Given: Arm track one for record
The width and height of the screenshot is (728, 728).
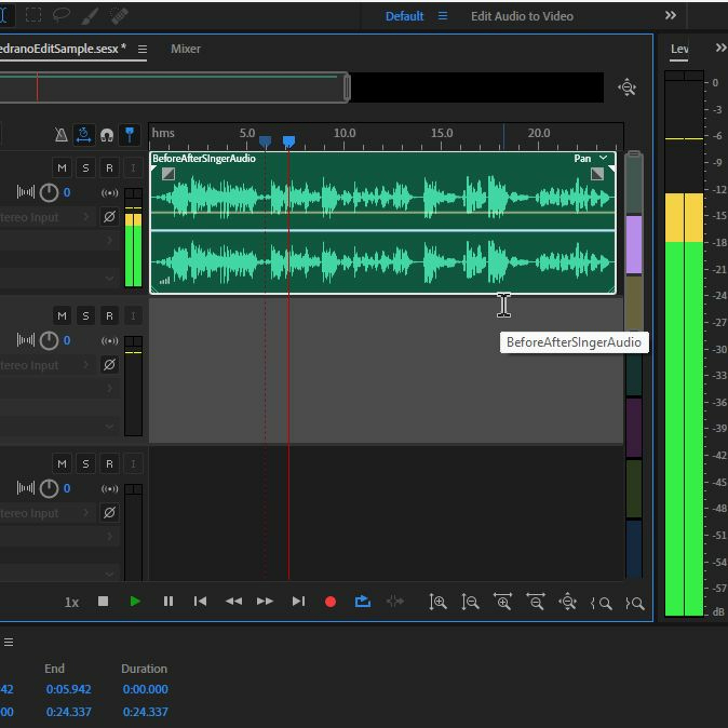Looking at the screenshot, I should (x=109, y=168).
